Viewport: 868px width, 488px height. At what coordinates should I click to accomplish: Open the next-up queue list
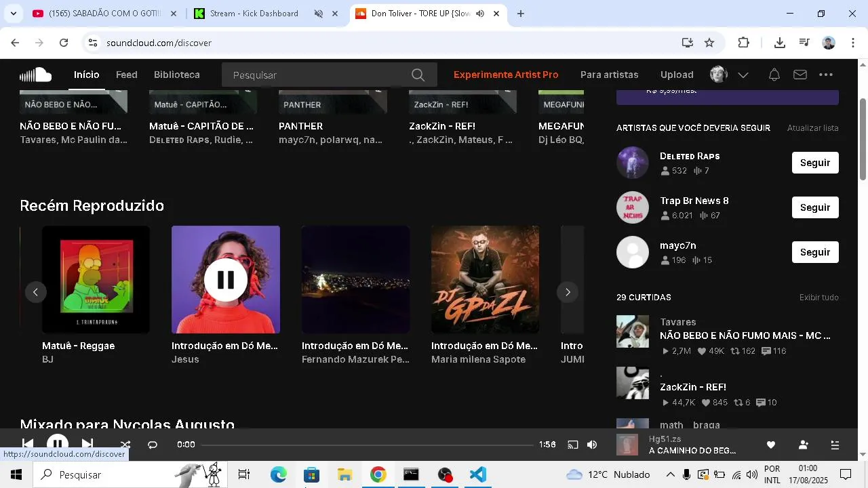tap(835, 445)
